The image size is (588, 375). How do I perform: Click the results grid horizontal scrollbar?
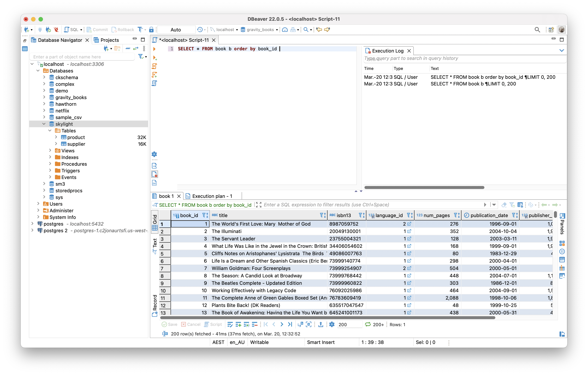(327, 318)
